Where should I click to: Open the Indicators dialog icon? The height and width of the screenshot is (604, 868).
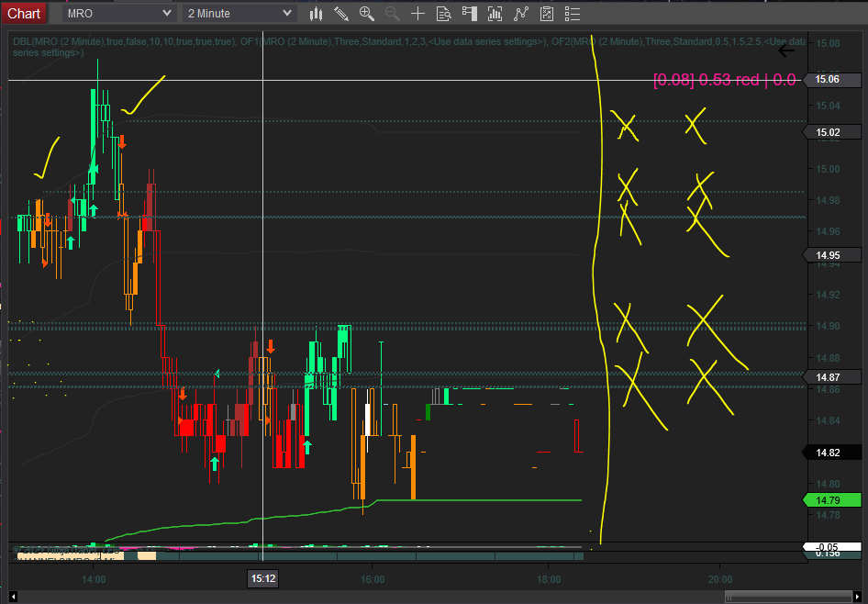pos(521,14)
